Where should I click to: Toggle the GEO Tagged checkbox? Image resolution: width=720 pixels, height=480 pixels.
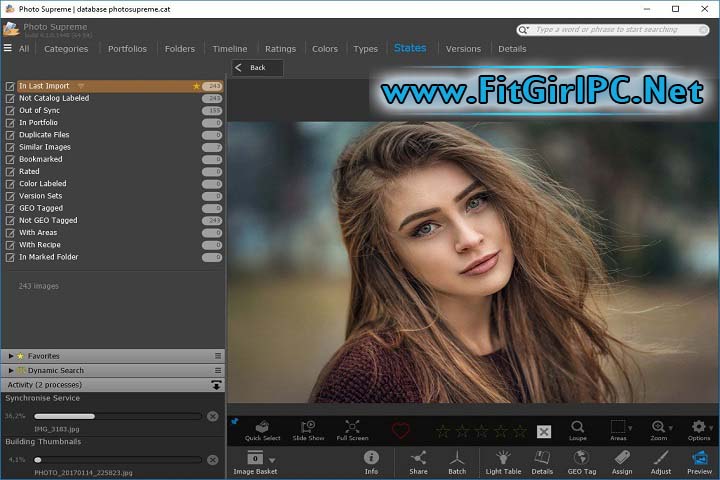pos(10,208)
